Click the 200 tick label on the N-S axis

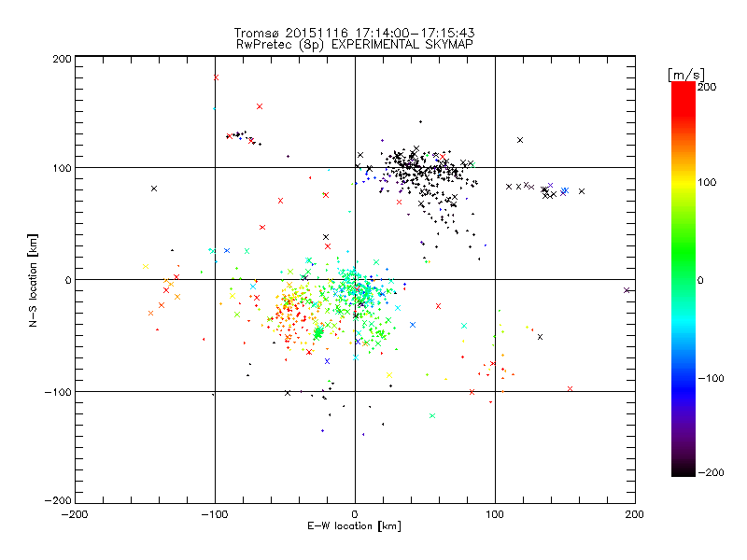62,59
